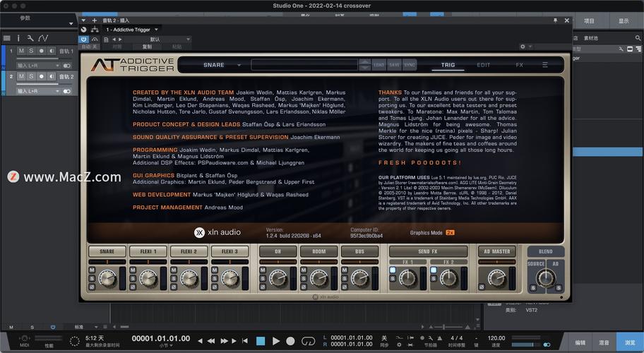Viewport: 644px width, 353px height.
Task: Open the 混音 mix view tab
Action: [x=604, y=342]
